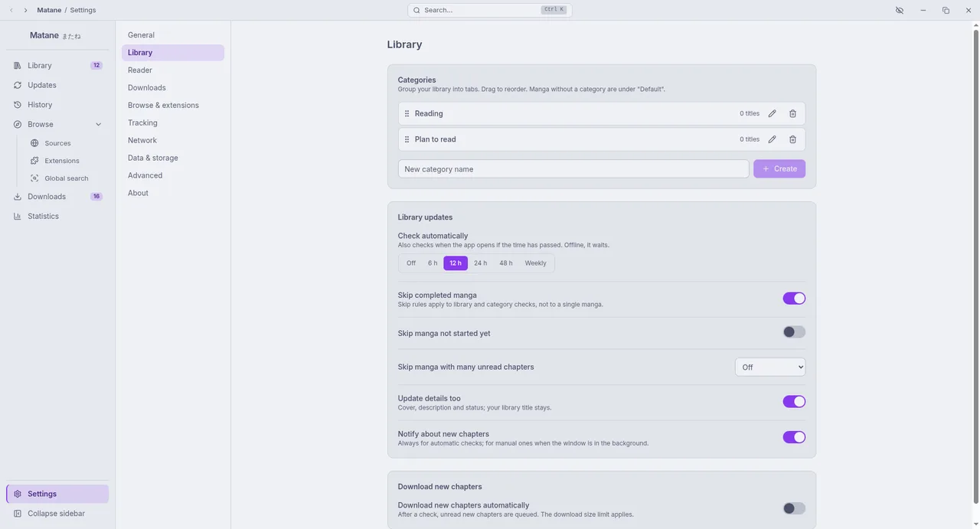
Task: Focus the New category name field
Action: pos(573,169)
